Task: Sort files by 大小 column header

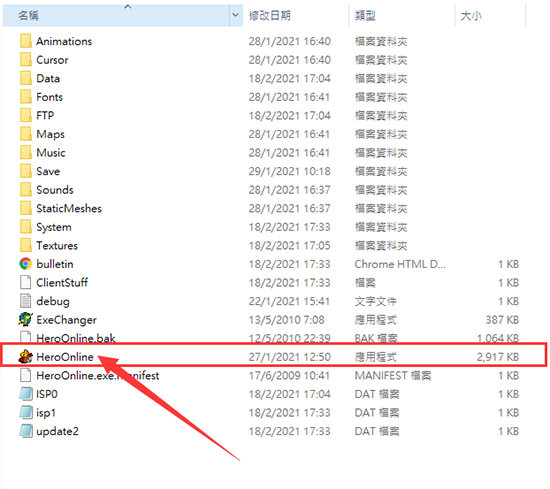Action: (x=490, y=15)
